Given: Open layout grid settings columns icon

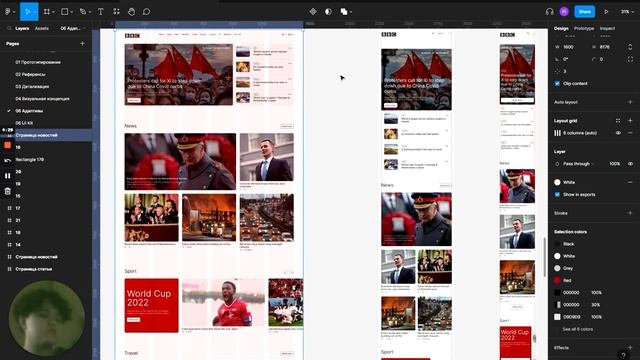Looking at the screenshot, I should [x=557, y=133].
